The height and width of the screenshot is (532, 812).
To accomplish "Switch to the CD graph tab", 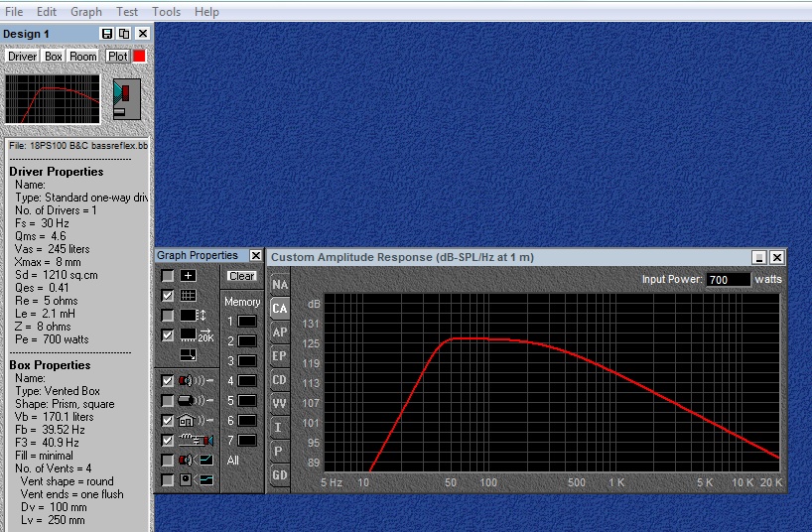I will point(280,380).
